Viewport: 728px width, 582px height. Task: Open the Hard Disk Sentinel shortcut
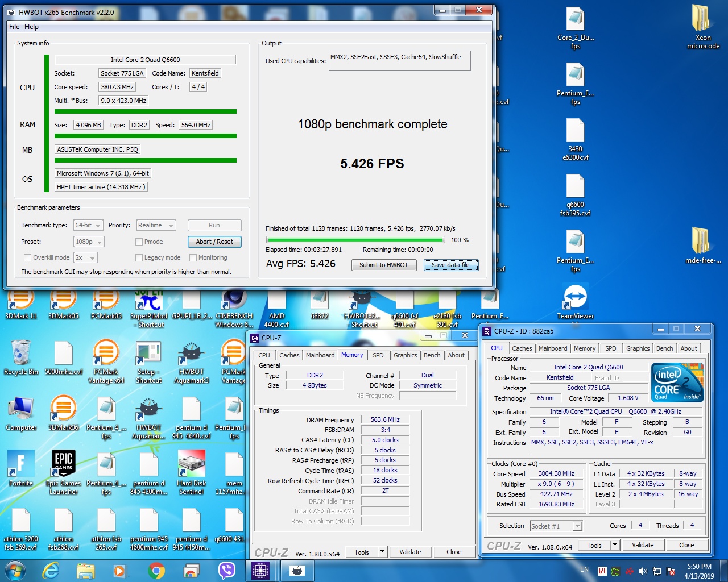192,472
